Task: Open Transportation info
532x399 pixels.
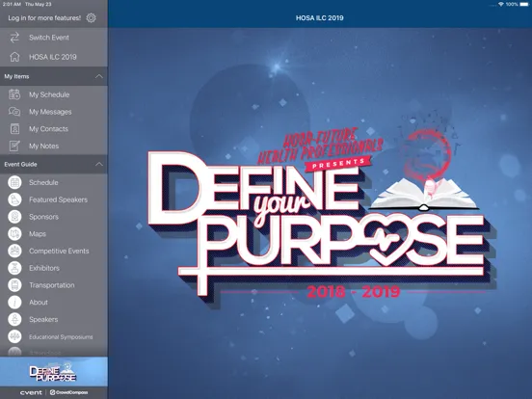Action: tap(54, 285)
